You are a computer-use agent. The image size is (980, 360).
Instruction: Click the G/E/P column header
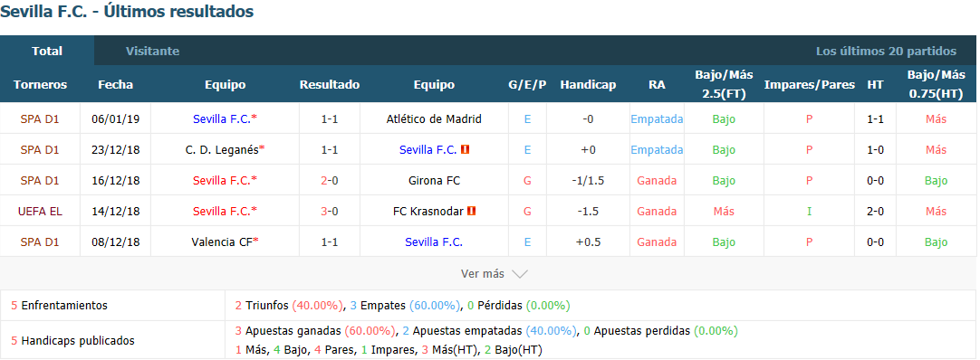click(527, 85)
